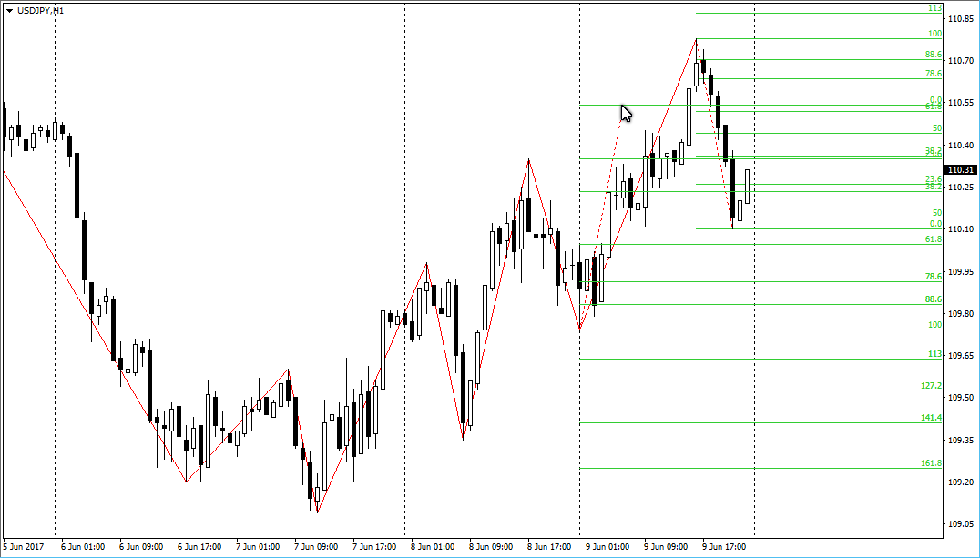Select the lowest zigzag trough near 109.10

pyautogui.click(x=318, y=512)
